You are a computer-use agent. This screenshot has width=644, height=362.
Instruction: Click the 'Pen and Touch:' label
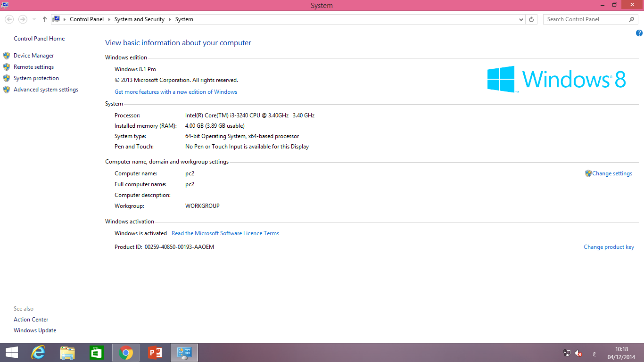pos(134,147)
